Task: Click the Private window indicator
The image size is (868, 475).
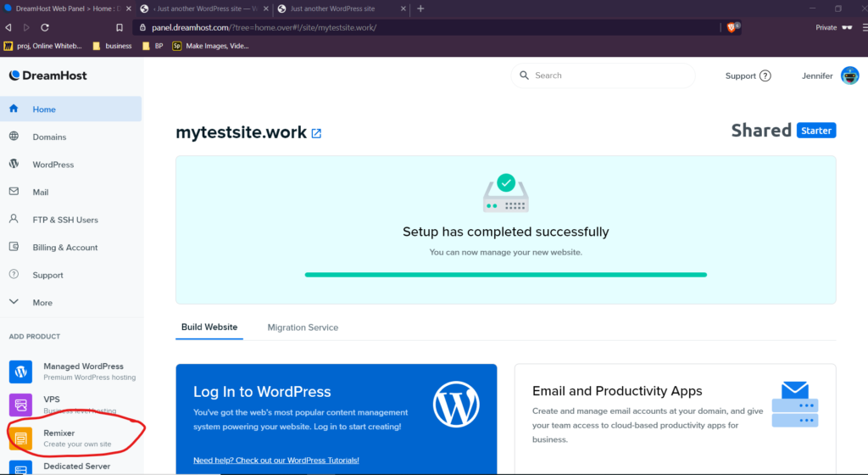Action: tap(834, 27)
